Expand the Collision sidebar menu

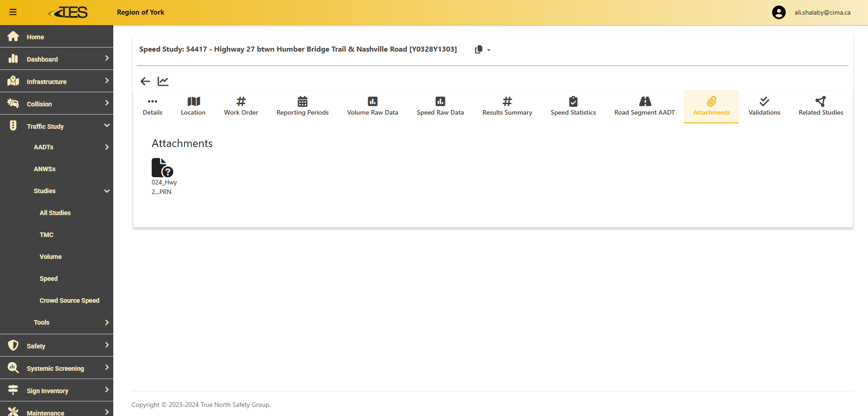point(57,104)
